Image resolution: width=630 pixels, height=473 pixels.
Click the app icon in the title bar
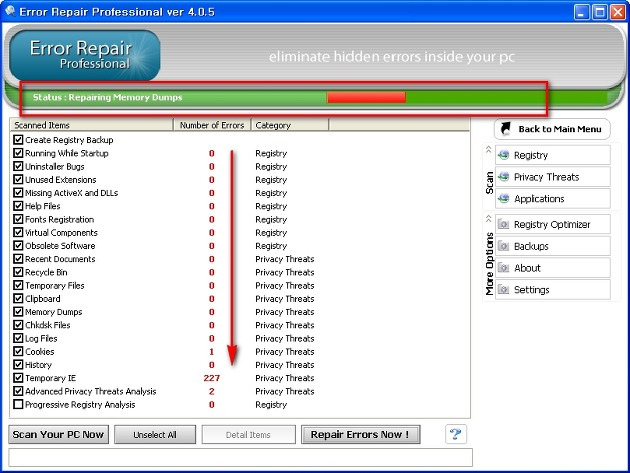pos(10,11)
